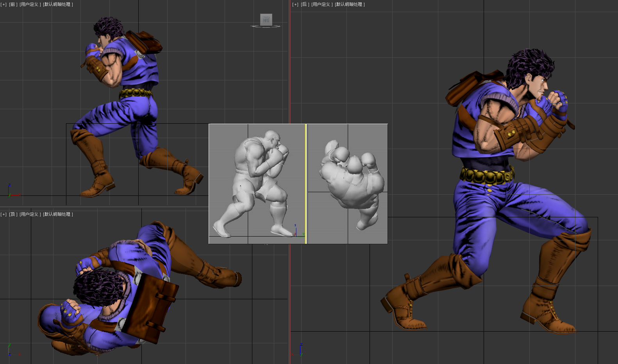Open [默认明暗处理] menu in the 前 viewport

click(58, 4)
